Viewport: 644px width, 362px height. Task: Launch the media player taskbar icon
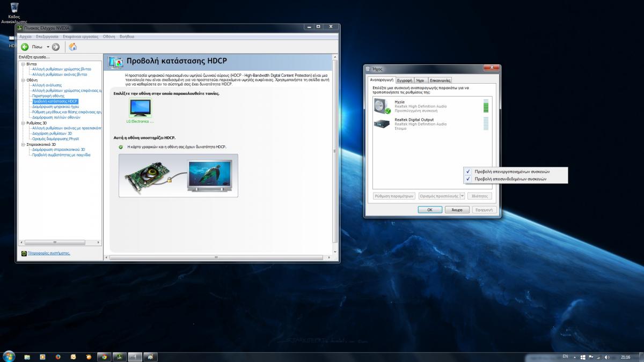tap(42, 357)
